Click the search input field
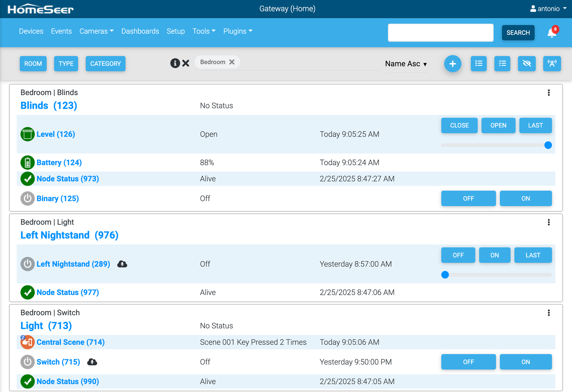This screenshot has width=572, height=392. click(441, 33)
